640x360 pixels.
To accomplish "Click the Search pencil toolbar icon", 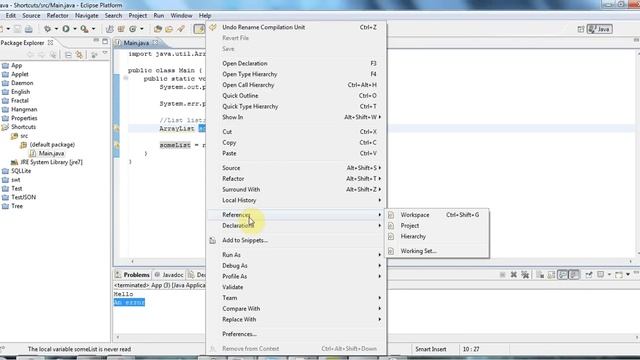I will click(x=180, y=29).
